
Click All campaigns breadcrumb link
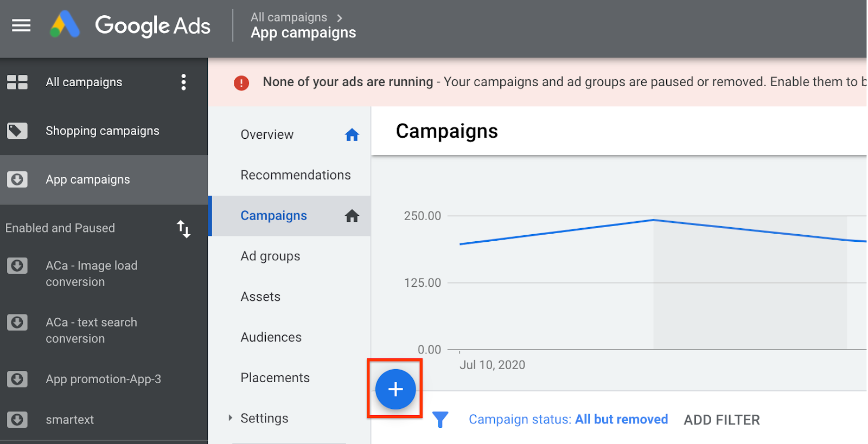point(289,17)
